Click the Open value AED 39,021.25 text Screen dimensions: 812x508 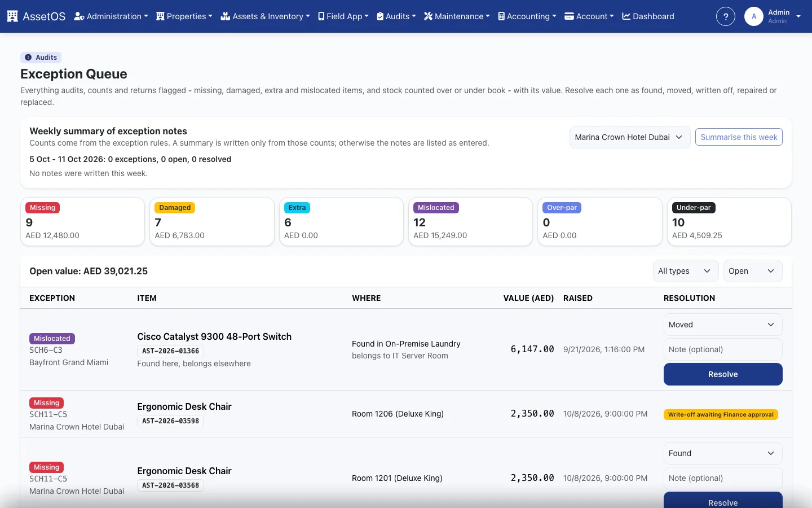[x=89, y=271]
